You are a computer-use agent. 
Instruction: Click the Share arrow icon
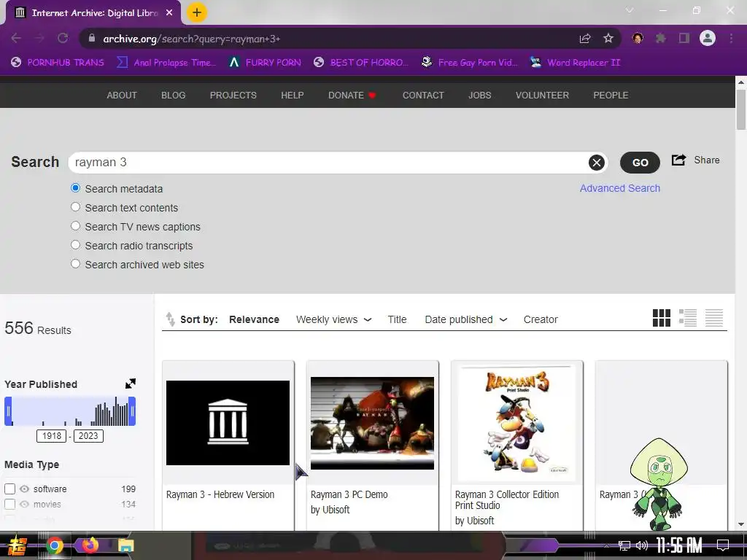pos(679,160)
